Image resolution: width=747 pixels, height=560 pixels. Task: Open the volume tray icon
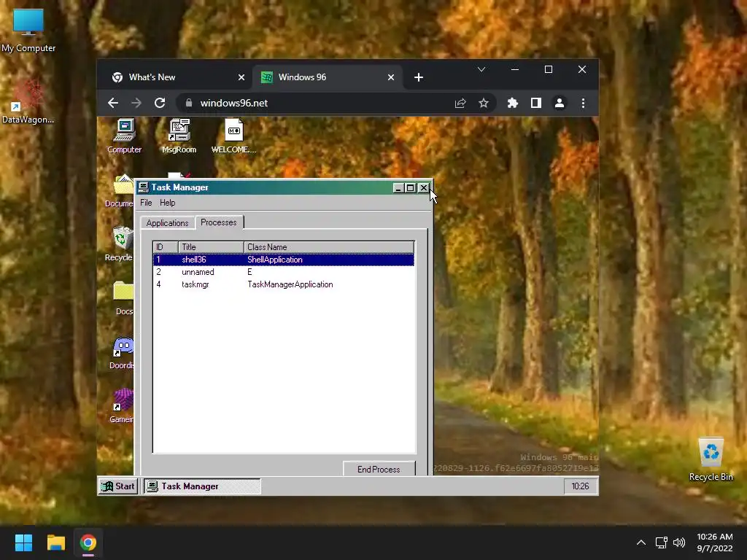click(x=679, y=542)
